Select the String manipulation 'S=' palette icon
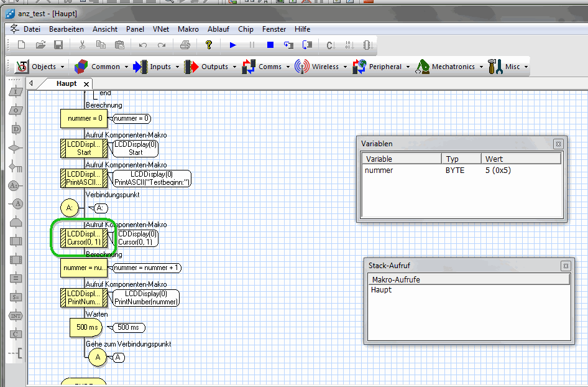 [16, 297]
